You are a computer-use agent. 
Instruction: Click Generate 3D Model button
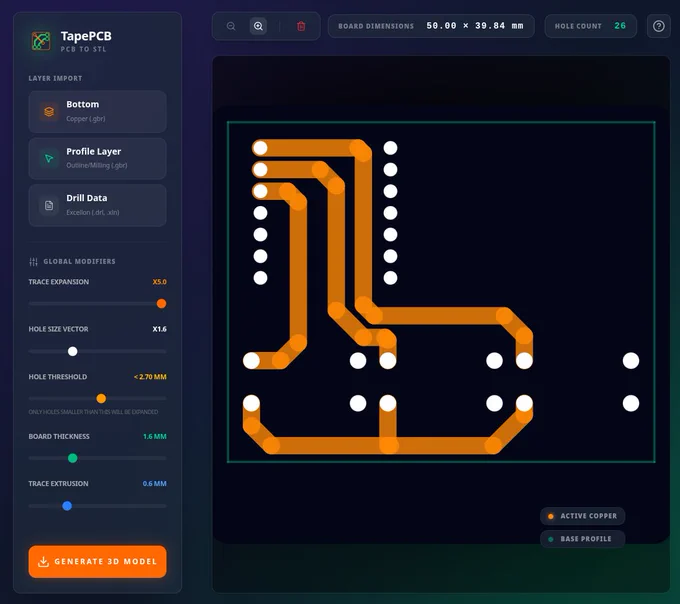tap(98, 562)
